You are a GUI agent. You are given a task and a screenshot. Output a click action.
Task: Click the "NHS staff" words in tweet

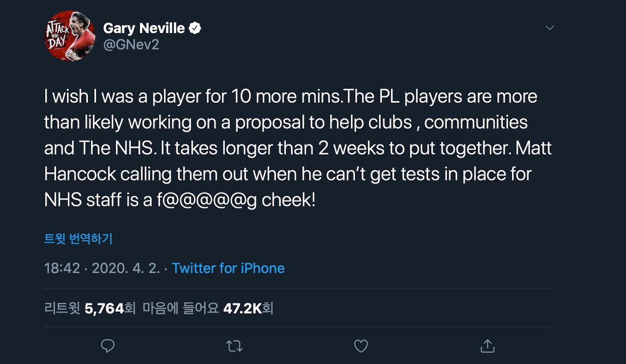tap(83, 200)
